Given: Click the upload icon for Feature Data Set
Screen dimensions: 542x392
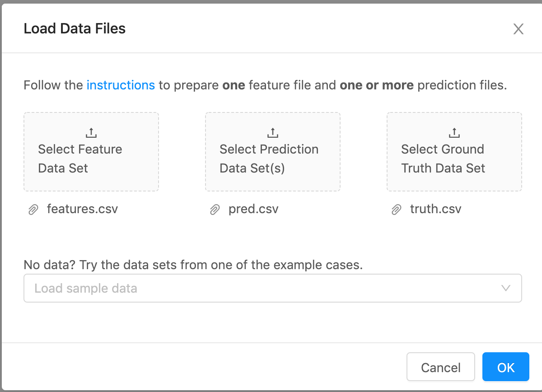Looking at the screenshot, I should (91, 133).
